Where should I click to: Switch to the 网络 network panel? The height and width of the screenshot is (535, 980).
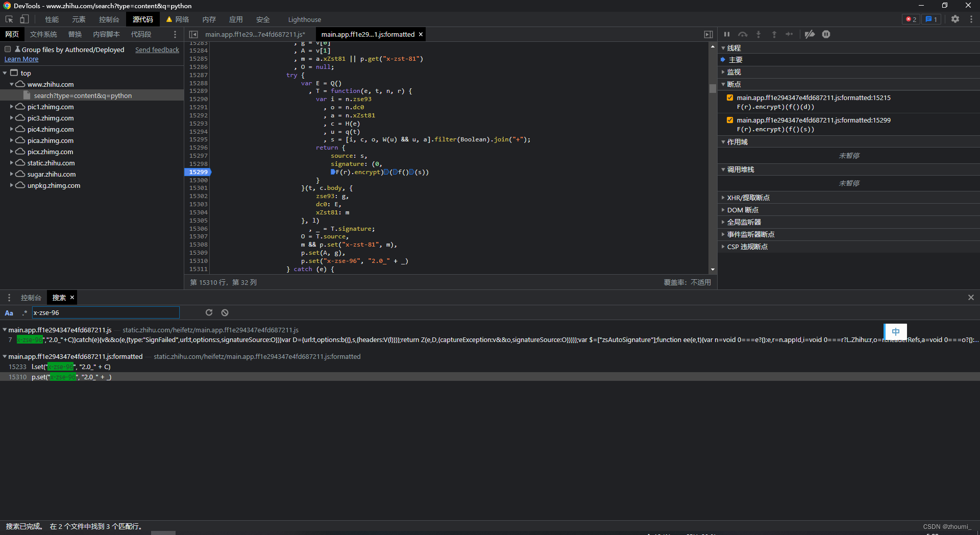(178, 19)
